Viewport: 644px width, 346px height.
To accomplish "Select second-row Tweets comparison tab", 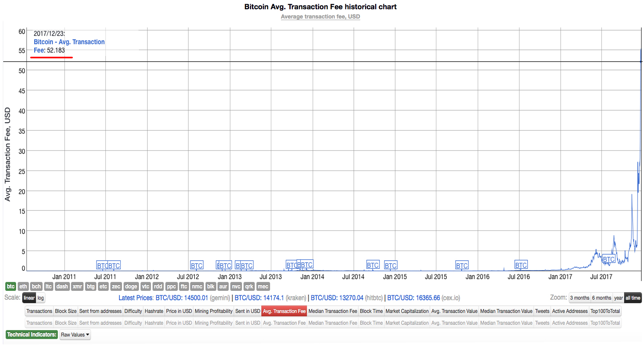I will point(542,323).
